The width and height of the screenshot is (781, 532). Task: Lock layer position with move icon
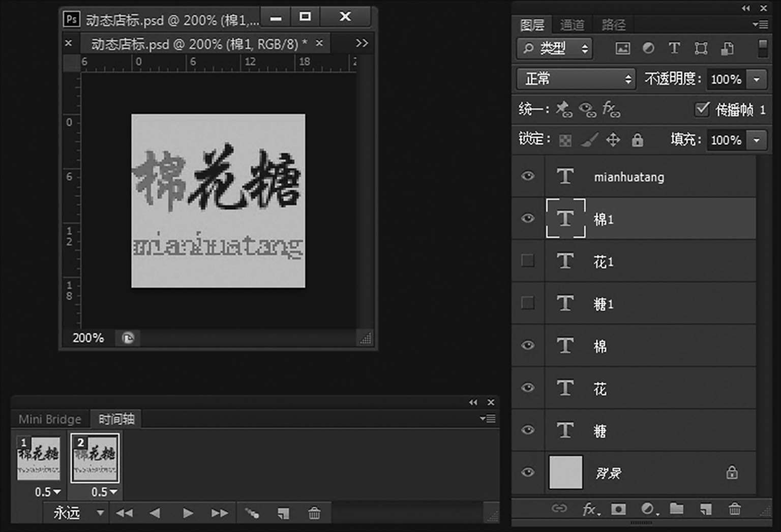pos(613,140)
